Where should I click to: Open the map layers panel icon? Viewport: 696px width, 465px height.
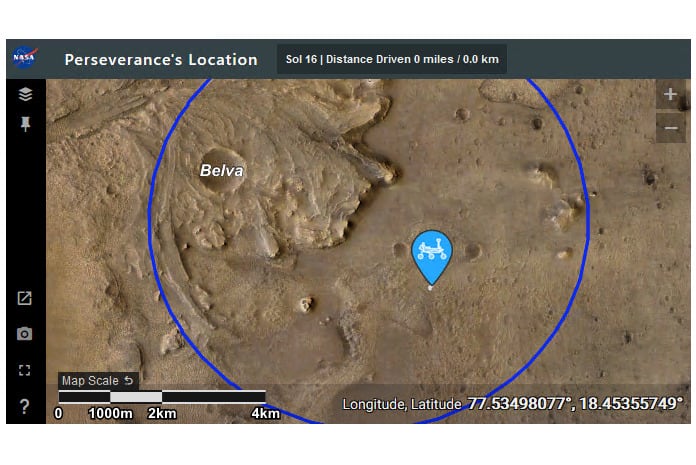25,94
